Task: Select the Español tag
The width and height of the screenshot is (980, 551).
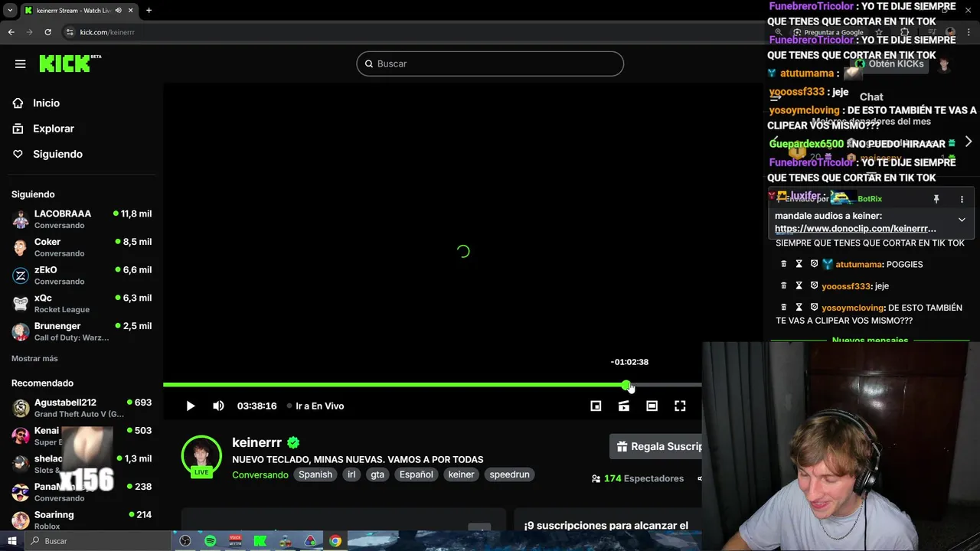Action: coord(416,474)
